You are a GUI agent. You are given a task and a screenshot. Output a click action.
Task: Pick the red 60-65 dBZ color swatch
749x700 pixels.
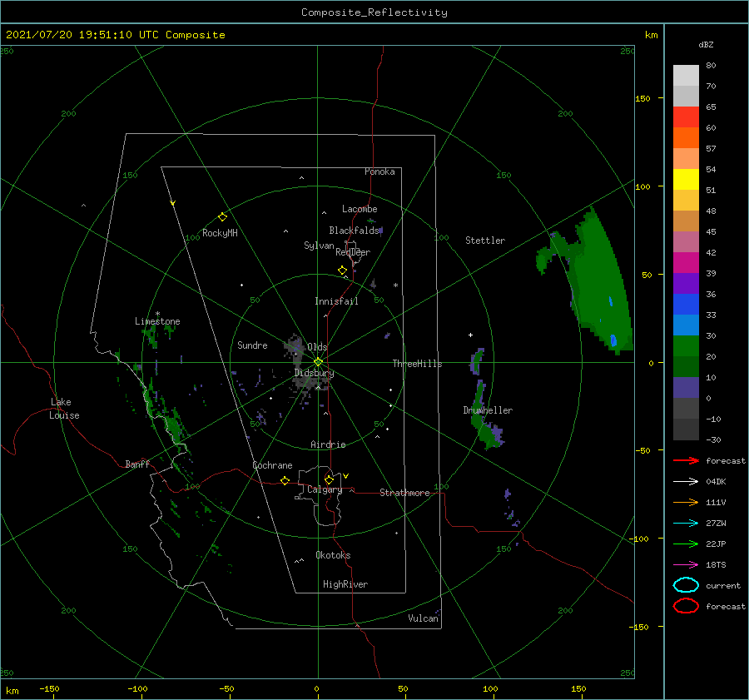[x=686, y=117]
